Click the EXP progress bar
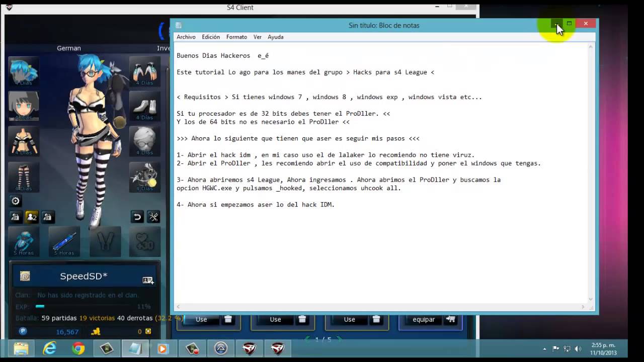Screen dimensions: 644x362 [x=84, y=306]
